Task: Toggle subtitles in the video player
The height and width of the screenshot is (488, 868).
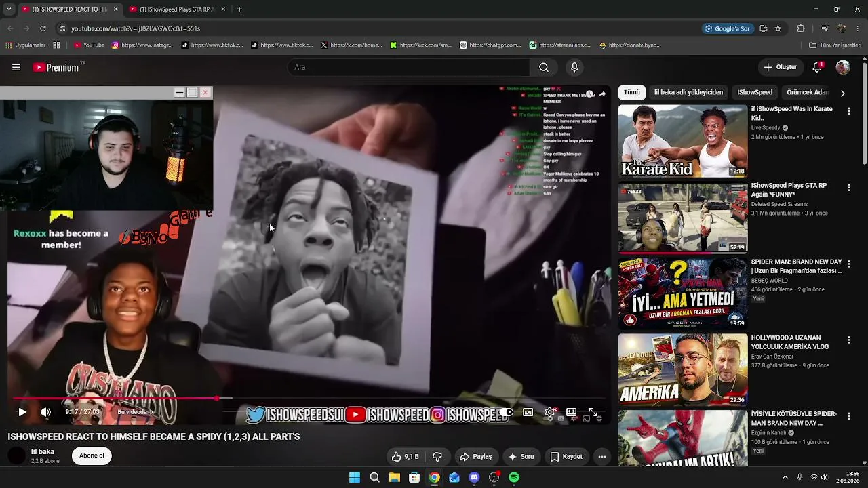Action: point(528,411)
